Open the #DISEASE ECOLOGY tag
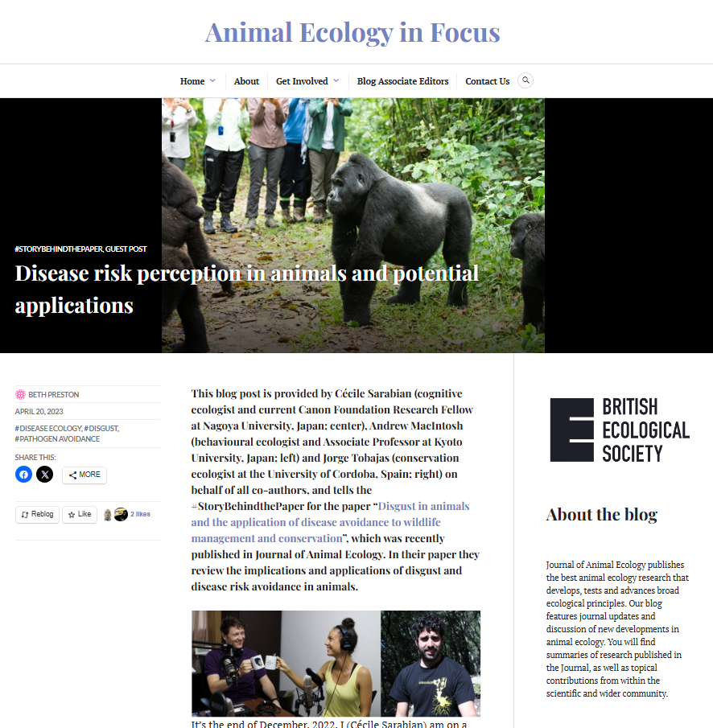The width and height of the screenshot is (713, 728). [47, 428]
